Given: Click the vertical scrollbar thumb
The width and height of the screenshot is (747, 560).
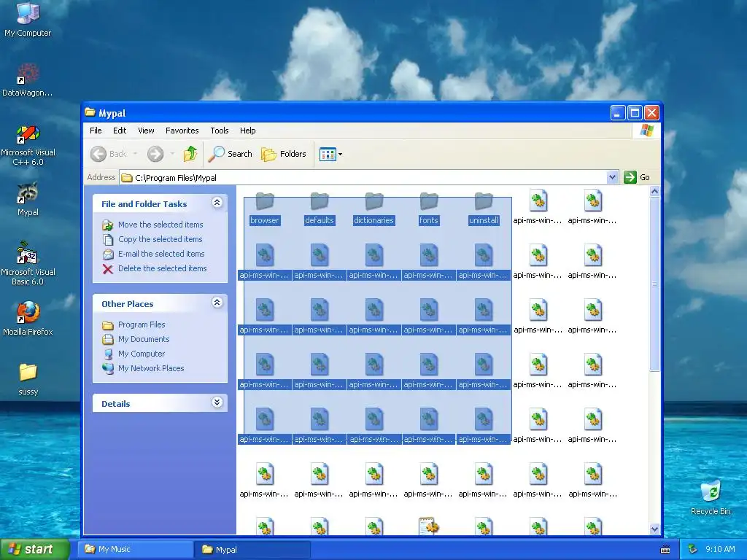Looking at the screenshot, I should [x=654, y=284].
